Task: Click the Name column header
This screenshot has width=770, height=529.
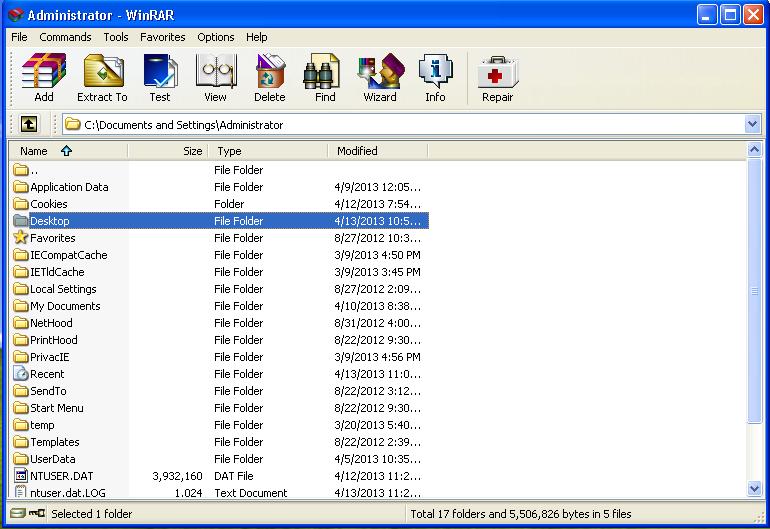Action: tap(68, 151)
